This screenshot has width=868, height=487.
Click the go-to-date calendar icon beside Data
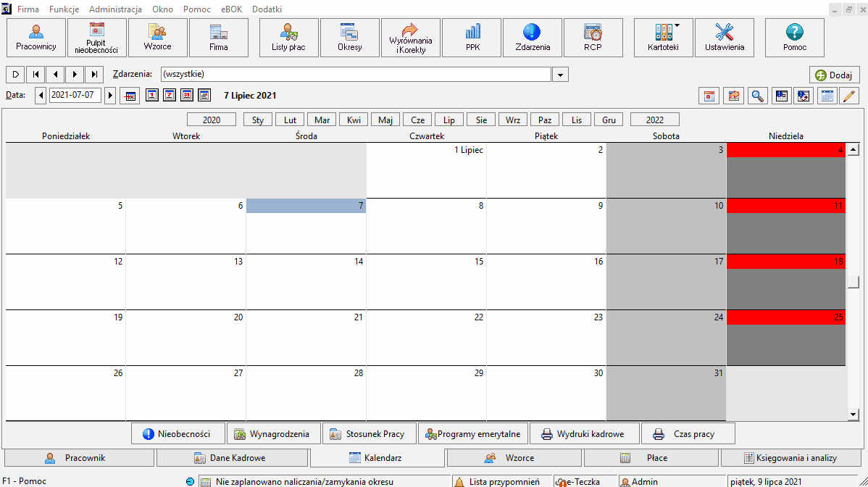click(130, 96)
